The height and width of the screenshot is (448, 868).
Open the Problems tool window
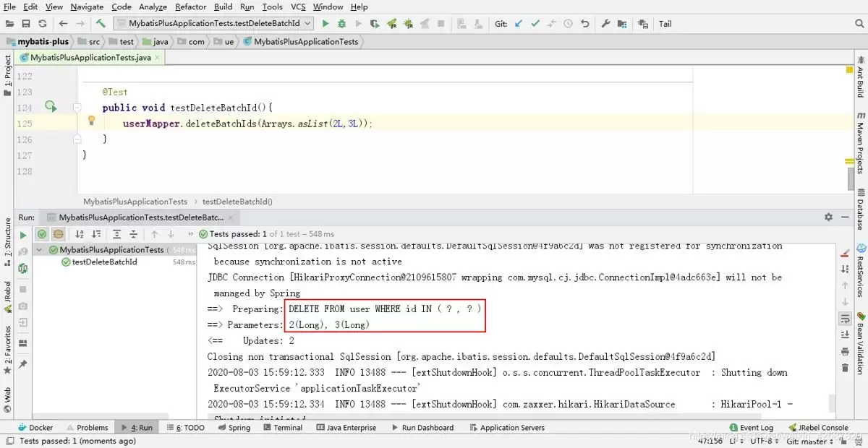[x=86, y=428]
